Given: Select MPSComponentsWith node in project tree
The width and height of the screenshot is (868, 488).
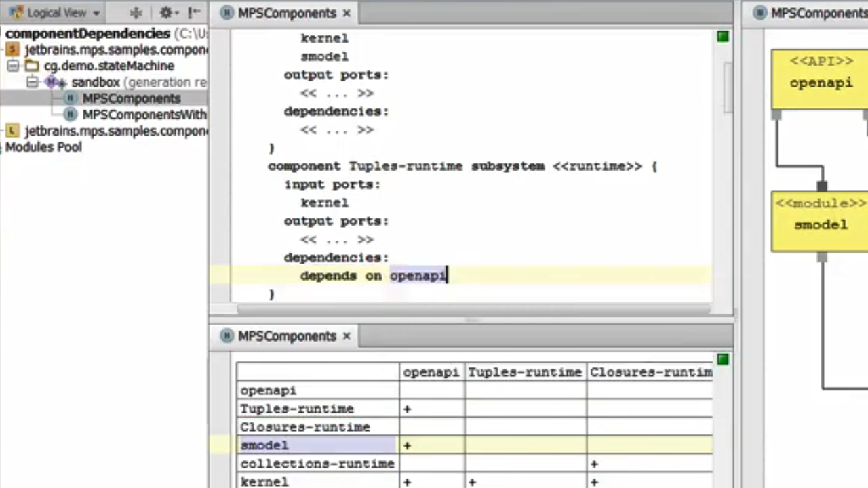Looking at the screenshot, I should (144, 115).
